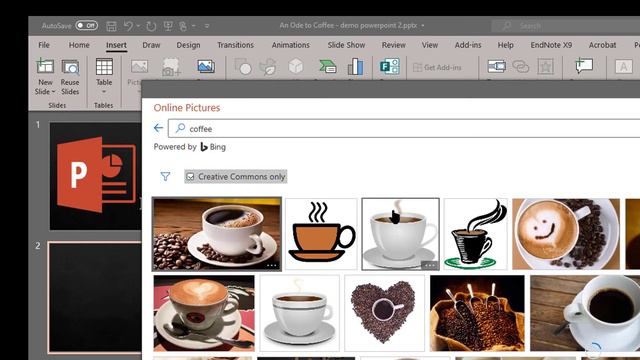Click the Touch/Mouse mode icon
640x360 pixels.
(183, 26)
